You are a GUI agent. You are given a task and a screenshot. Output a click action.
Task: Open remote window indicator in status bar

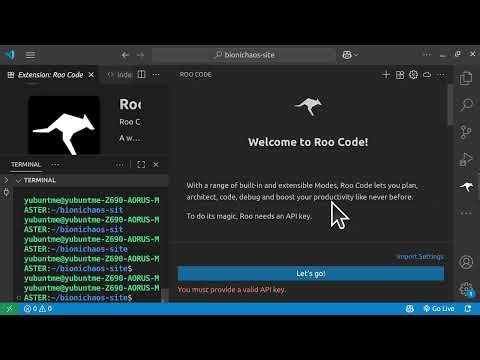[x=9, y=309]
